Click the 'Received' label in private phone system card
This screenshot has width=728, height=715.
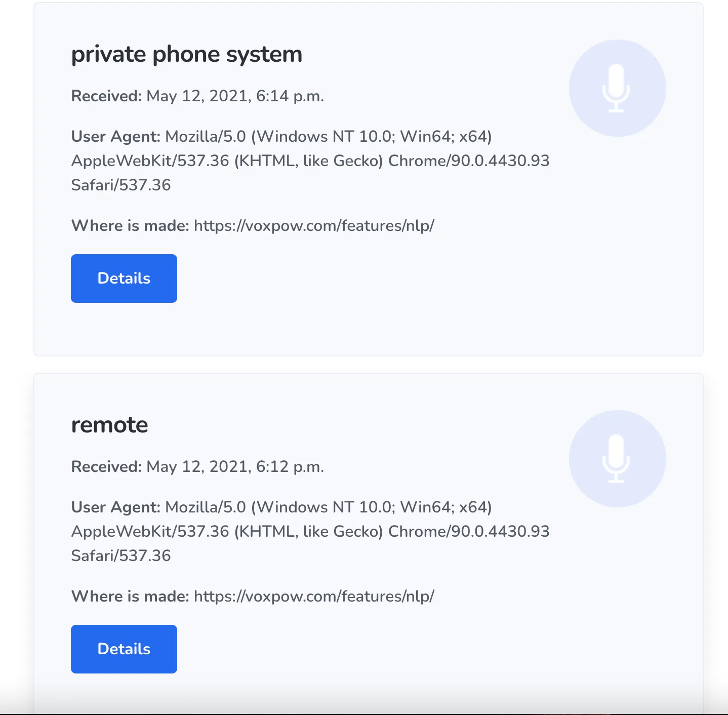106,96
